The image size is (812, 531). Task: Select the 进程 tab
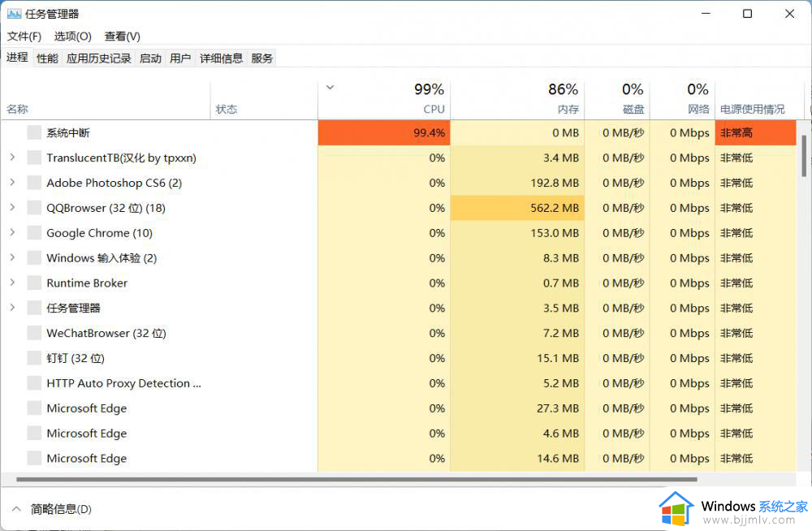point(17,57)
